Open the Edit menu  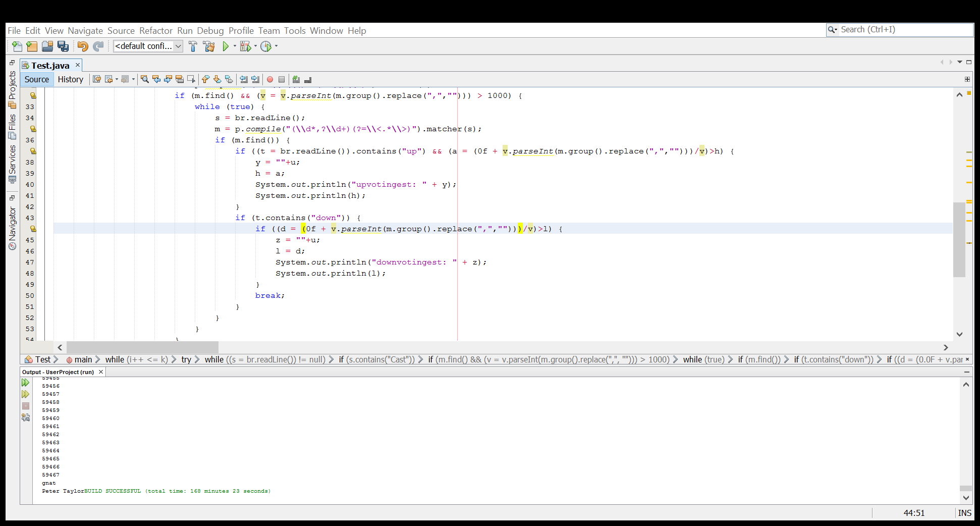click(x=33, y=31)
